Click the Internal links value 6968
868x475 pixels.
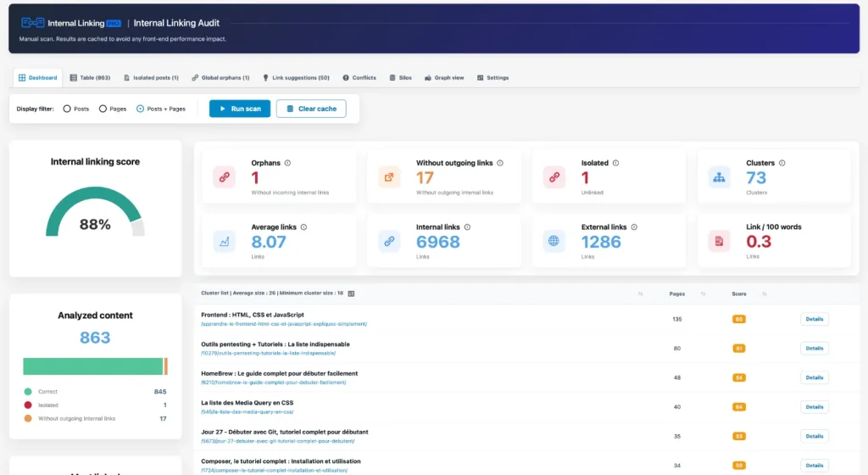(438, 242)
